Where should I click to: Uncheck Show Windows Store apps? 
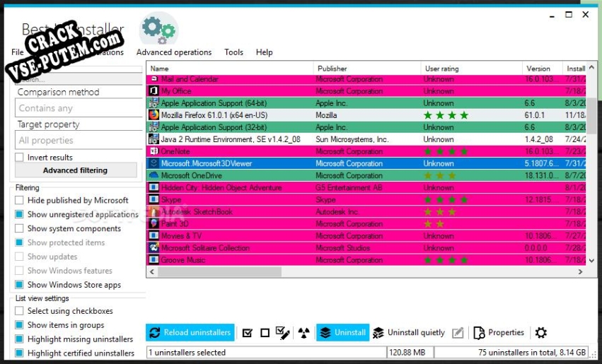click(19, 285)
